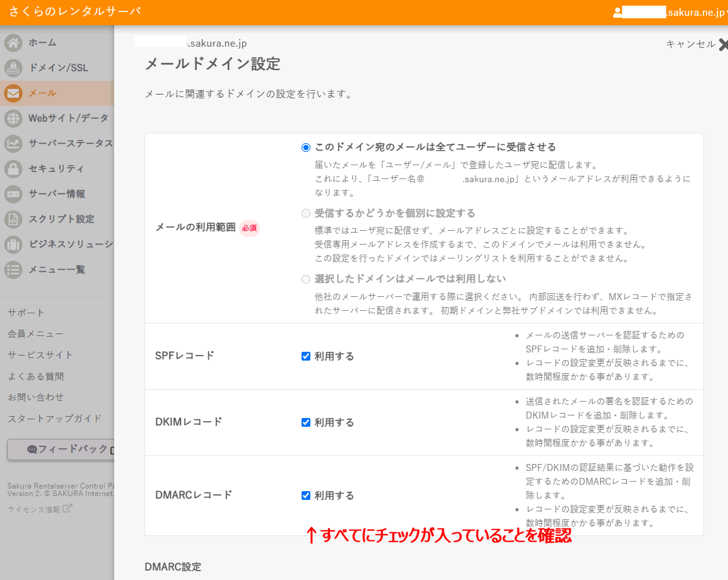
Task: Click the Server Status chart icon
Action: pos(13,144)
